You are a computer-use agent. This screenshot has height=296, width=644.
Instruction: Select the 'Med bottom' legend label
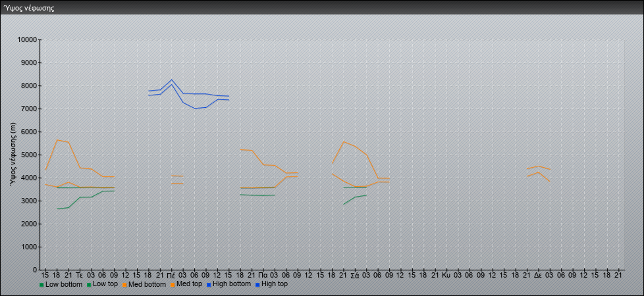147,284
